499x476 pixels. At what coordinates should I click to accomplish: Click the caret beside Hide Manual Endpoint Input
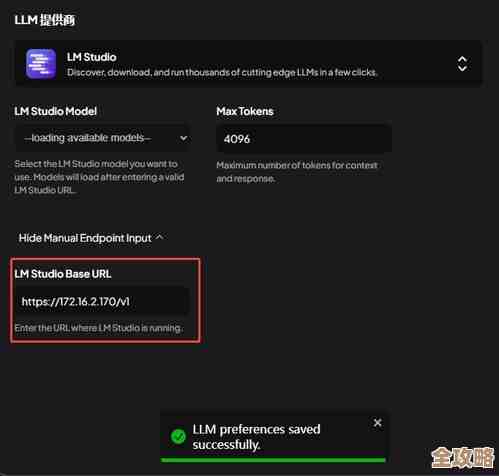159,237
